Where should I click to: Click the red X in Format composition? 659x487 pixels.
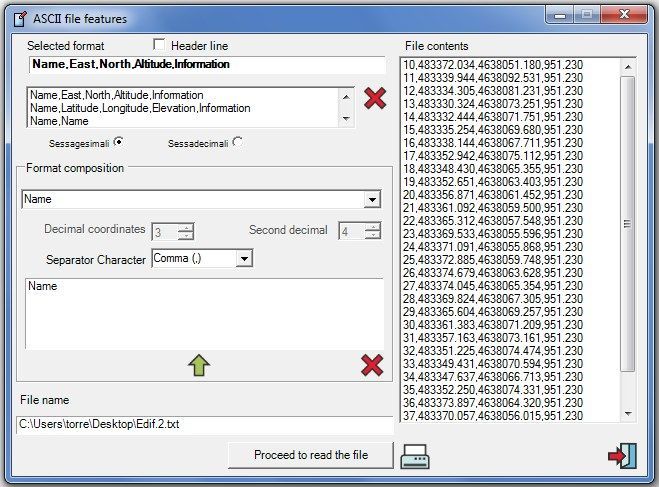coord(372,365)
